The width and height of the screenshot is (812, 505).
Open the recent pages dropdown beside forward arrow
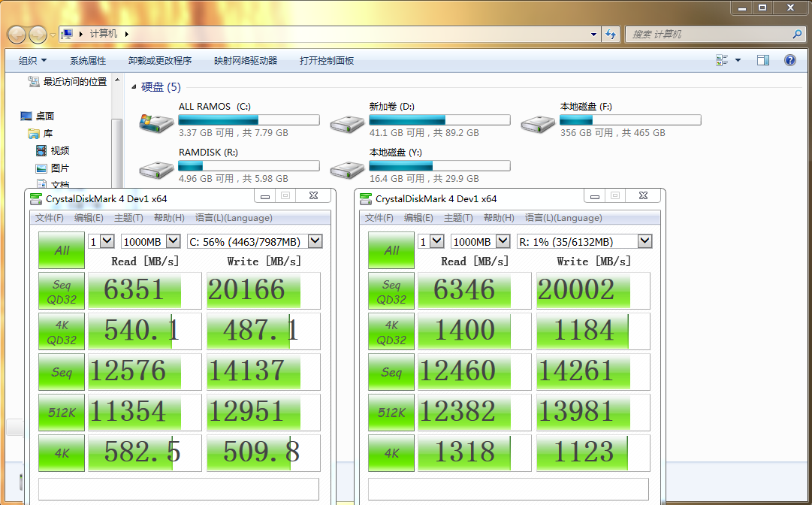pyautogui.click(x=53, y=35)
